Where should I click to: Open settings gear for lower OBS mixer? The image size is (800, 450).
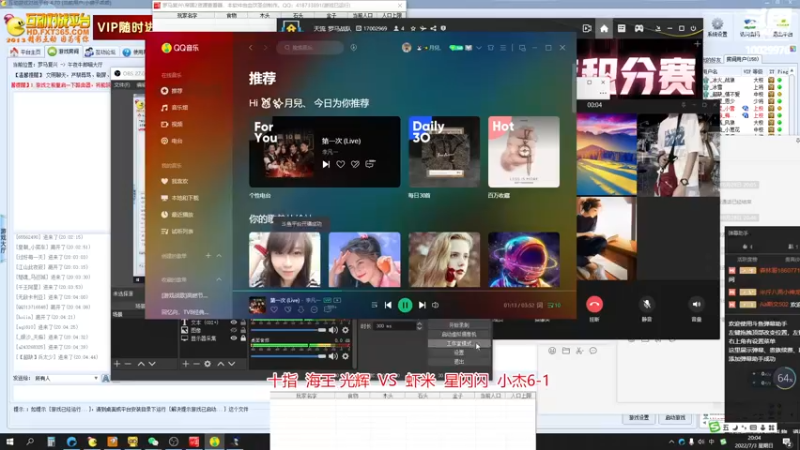(345, 356)
